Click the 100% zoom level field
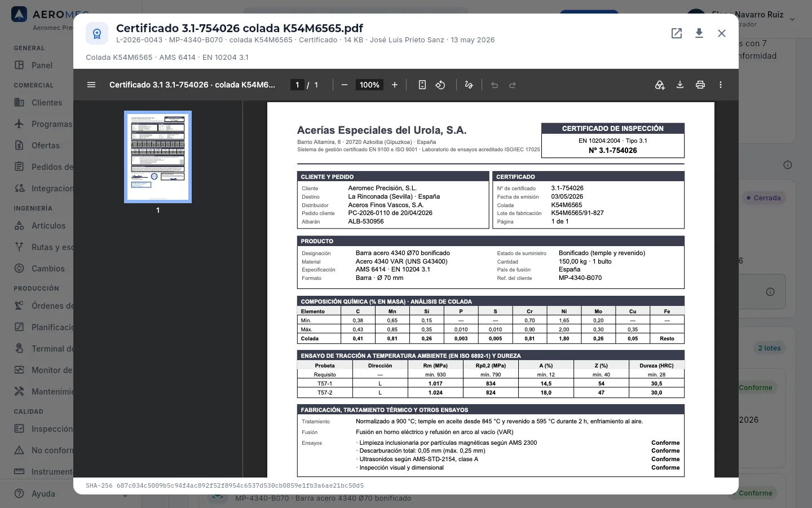Image resolution: width=812 pixels, height=508 pixels. pyautogui.click(x=369, y=85)
